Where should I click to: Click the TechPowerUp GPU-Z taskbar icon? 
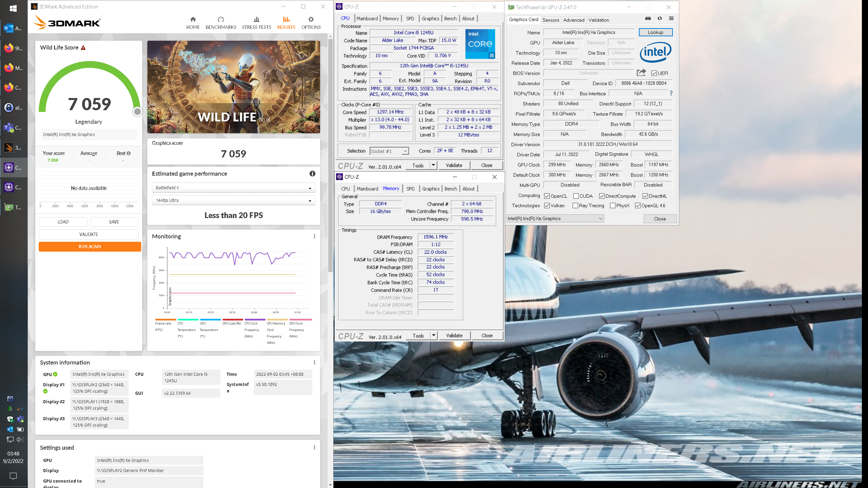[14, 207]
